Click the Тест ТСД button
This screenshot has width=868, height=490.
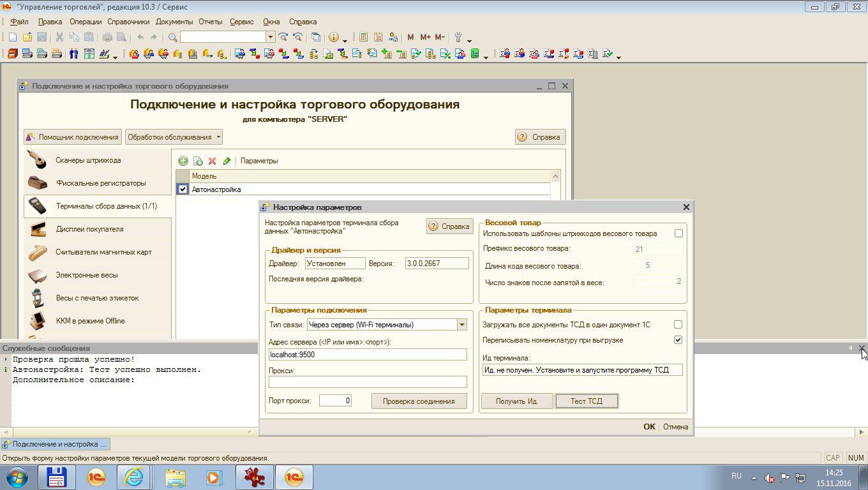pyautogui.click(x=587, y=401)
